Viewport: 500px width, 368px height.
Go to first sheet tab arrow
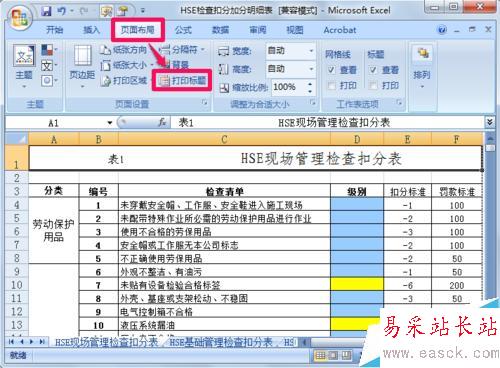[x=11, y=342]
